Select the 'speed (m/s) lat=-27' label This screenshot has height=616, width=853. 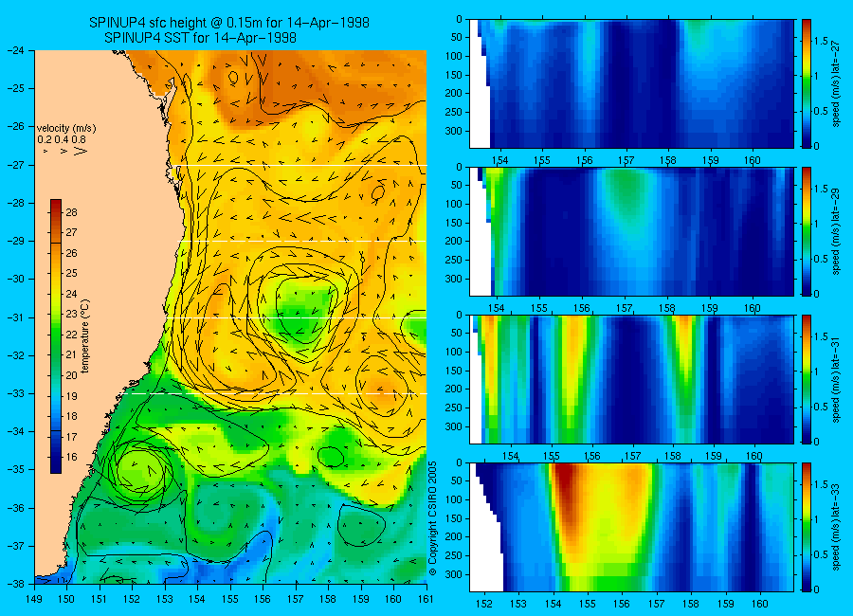point(836,85)
